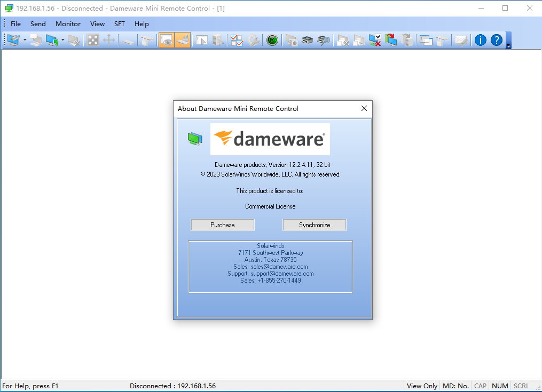Click the greyed gear icon

[253, 40]
